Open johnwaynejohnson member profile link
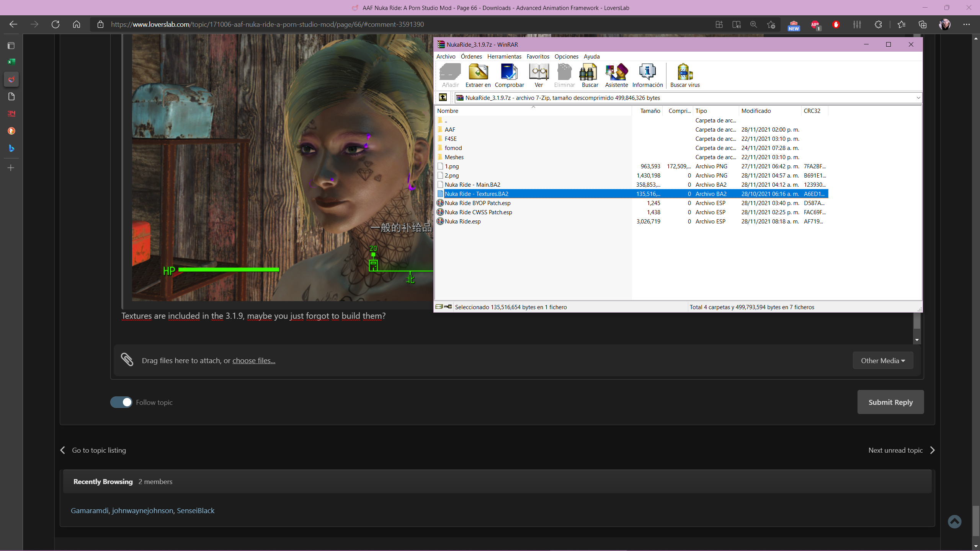The image size is (980, 551). 142,510
